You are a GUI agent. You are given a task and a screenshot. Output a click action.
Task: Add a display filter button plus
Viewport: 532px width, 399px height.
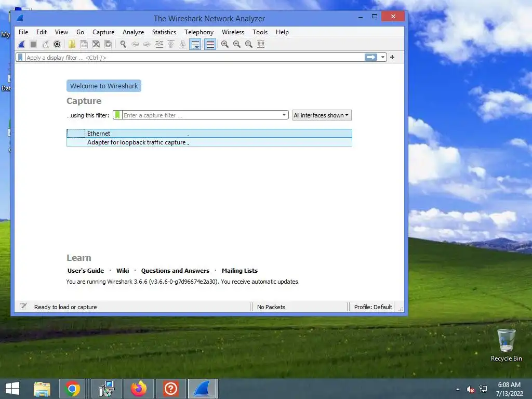click(x=392, y=57)
